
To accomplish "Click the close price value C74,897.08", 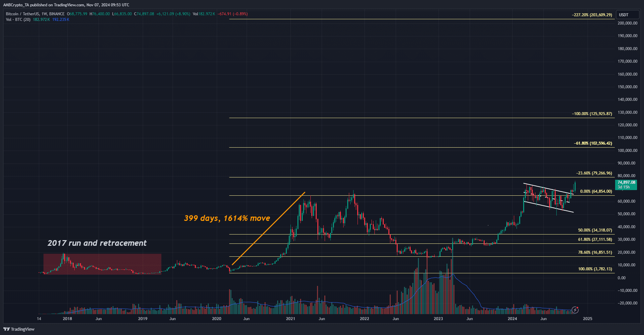I will point(144,14).
